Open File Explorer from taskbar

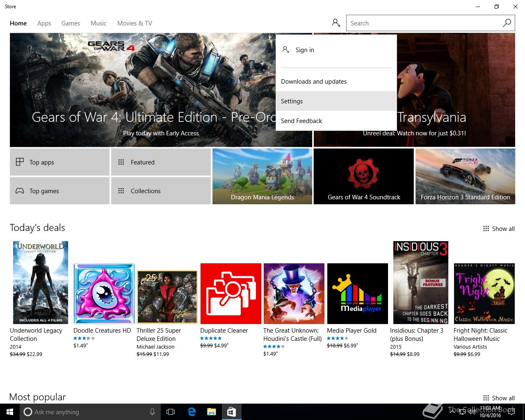(x=211, y=412)
